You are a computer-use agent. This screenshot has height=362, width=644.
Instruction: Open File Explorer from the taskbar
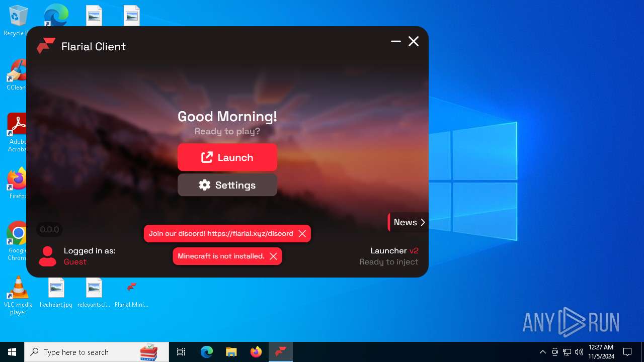pyautogui.click(x=231, y=352)
